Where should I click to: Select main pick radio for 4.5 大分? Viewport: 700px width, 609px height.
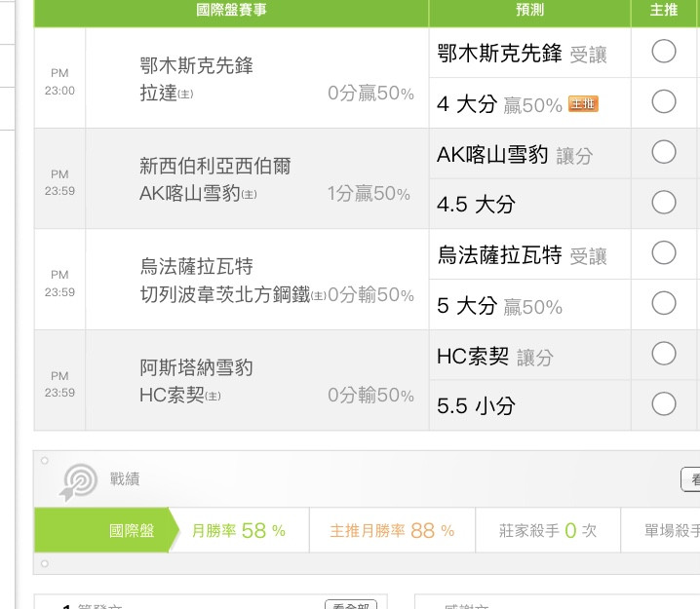(x=663, y=203)
